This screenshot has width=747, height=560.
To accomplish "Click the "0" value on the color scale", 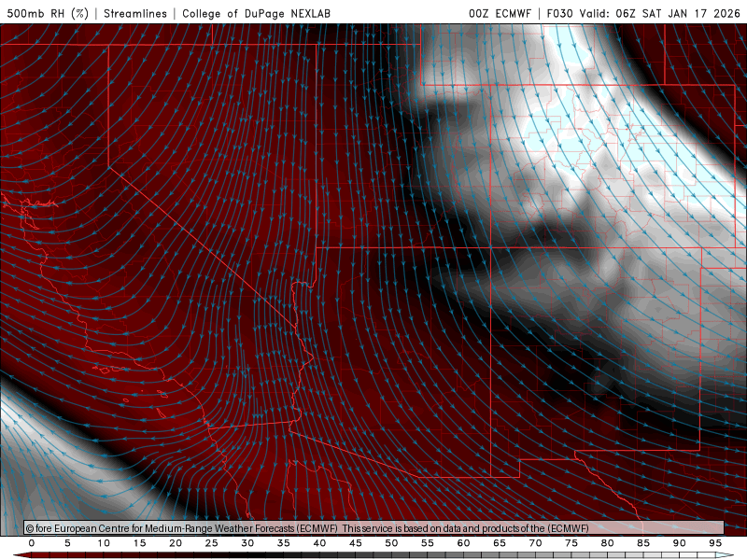I will coord(32,543).
